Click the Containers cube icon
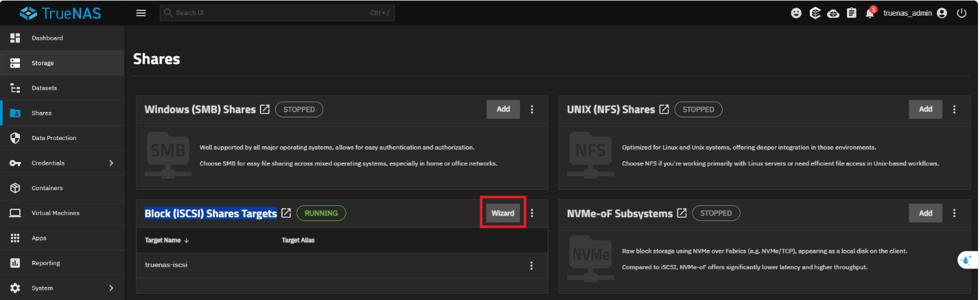This screenshot has width=980, height=300. coord(15,188)
